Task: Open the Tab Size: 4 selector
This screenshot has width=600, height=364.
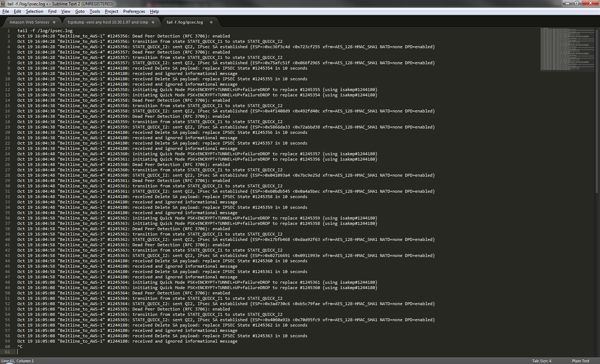Action: [541, 361]
